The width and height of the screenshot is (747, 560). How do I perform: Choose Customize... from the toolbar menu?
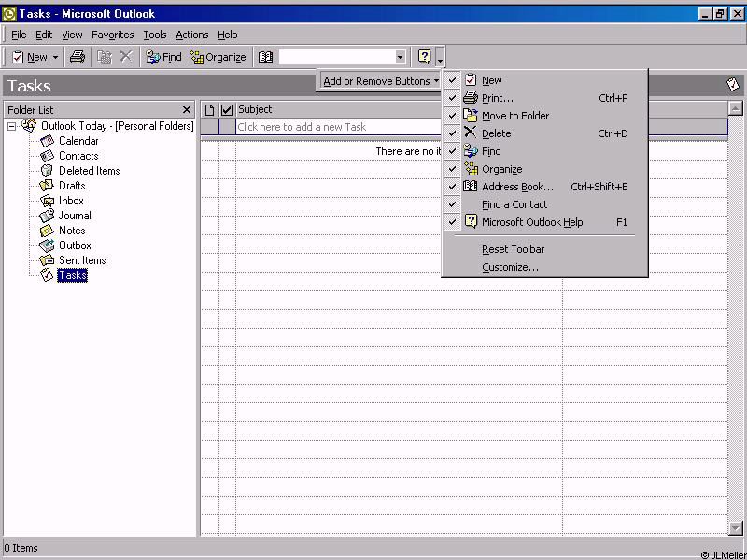(510, 267)
